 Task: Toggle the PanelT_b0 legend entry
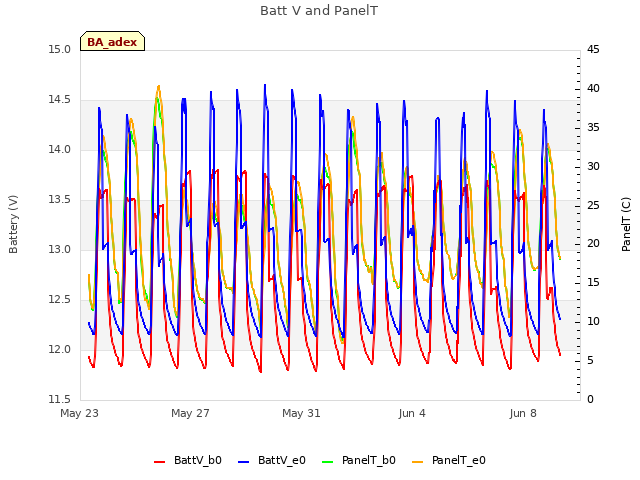359,460
